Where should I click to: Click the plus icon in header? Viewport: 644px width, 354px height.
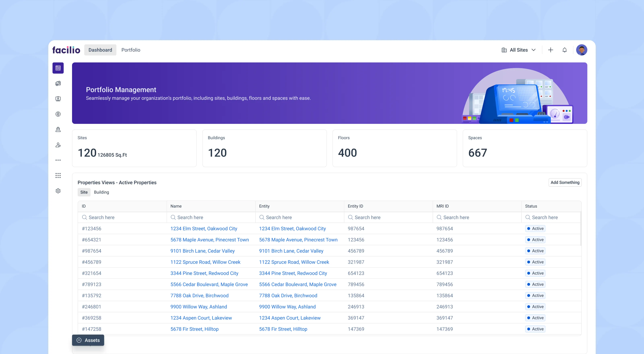pyautogui.click(x=550, y=50)
